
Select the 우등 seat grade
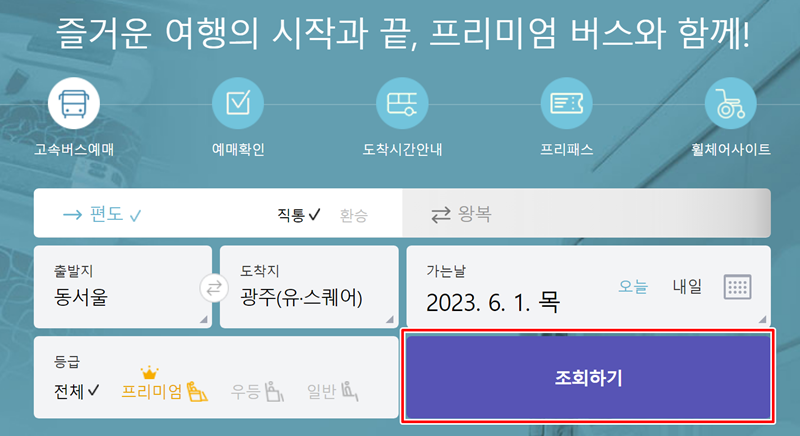257,391
